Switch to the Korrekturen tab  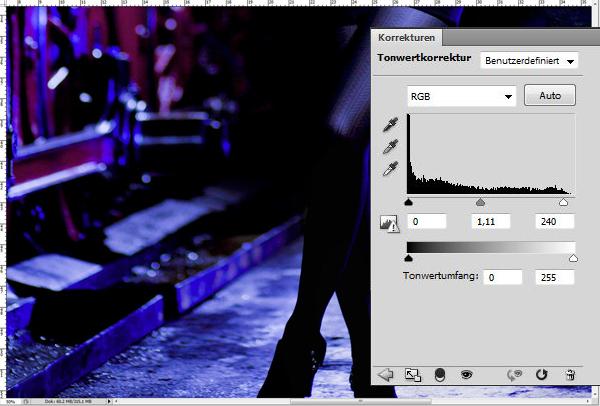[406, 38]
